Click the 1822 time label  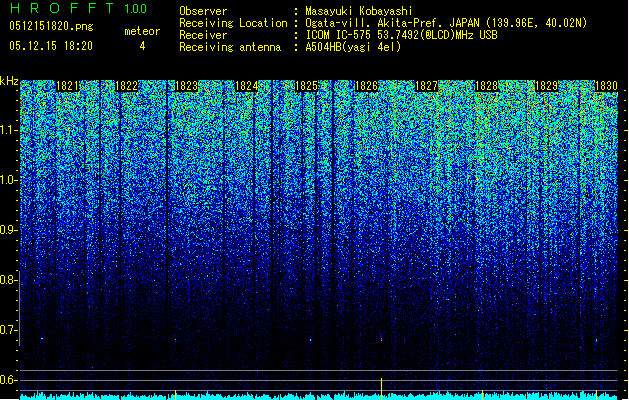[x=126, y=86]
